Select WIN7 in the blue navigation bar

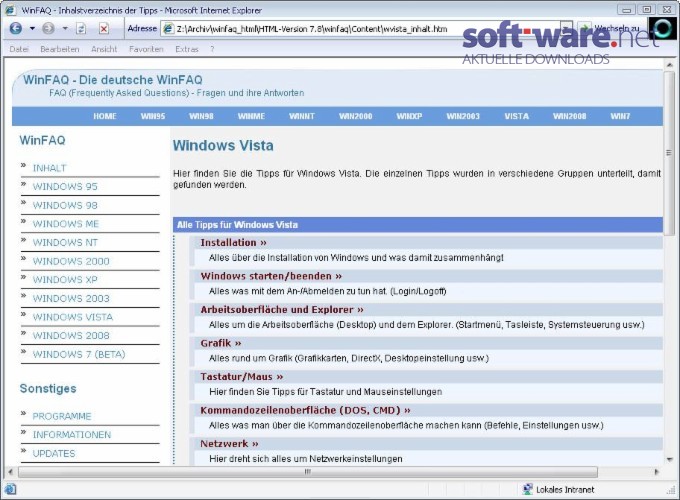pyautogui.click(x=620, y=116)
